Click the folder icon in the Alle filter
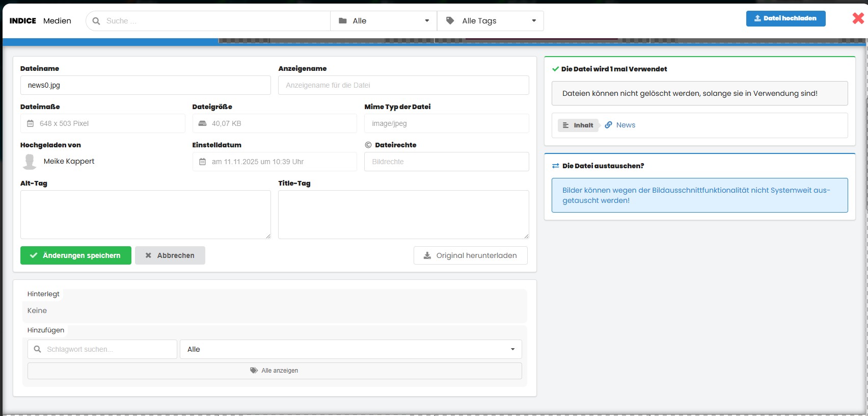This screenshot has height=416, width=868. pos(343,21)
